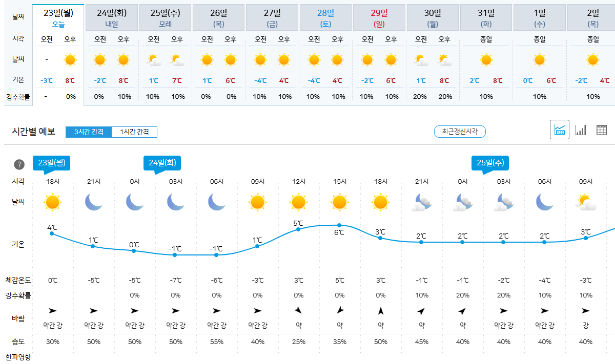
Task: Click the sunny weather icon under 18시
Action: (x=52, y=202)
